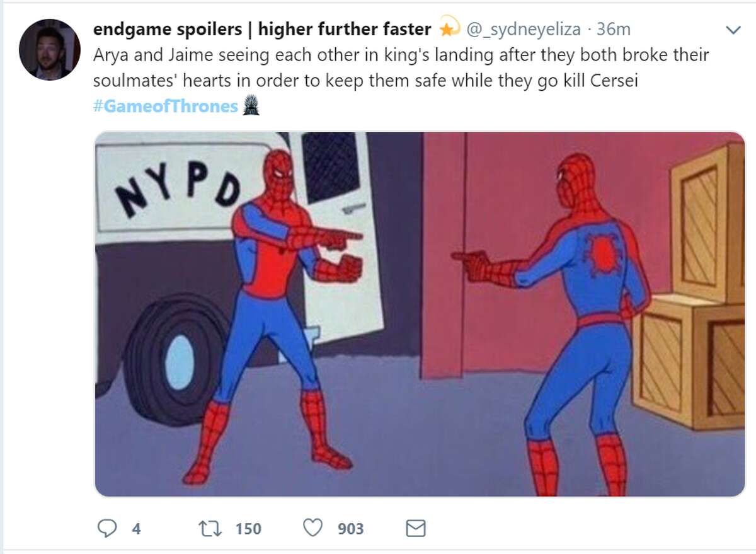
Task: Click the reply count of 4
Action: coord(136,528)
